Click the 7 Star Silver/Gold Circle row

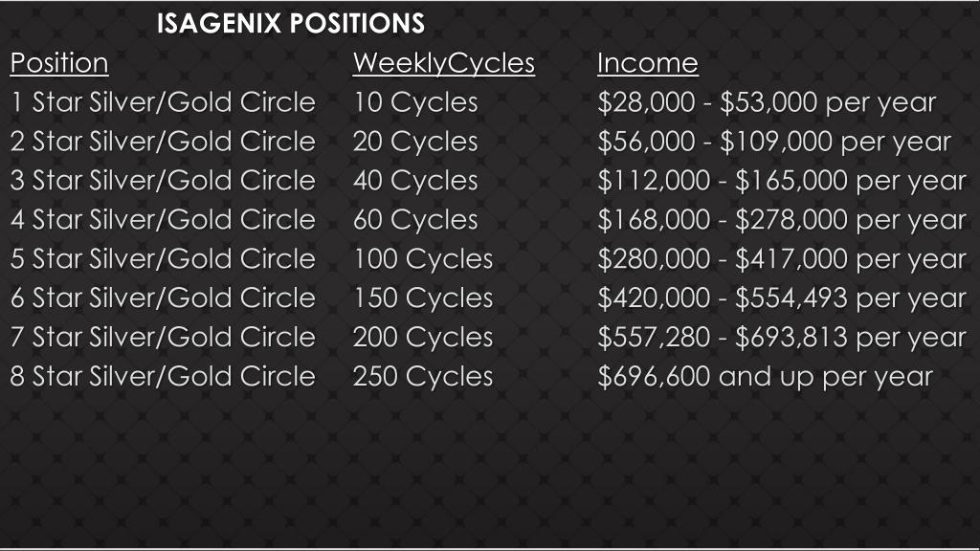[163, 338]
